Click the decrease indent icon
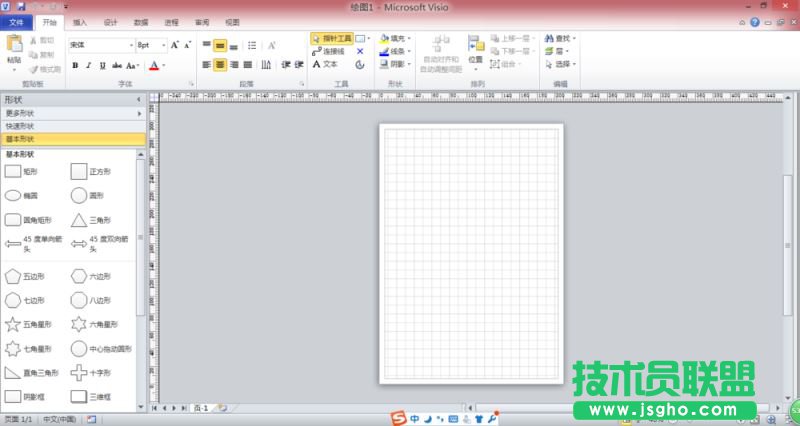This screenshot has height=426, width=800. point(286,64)
